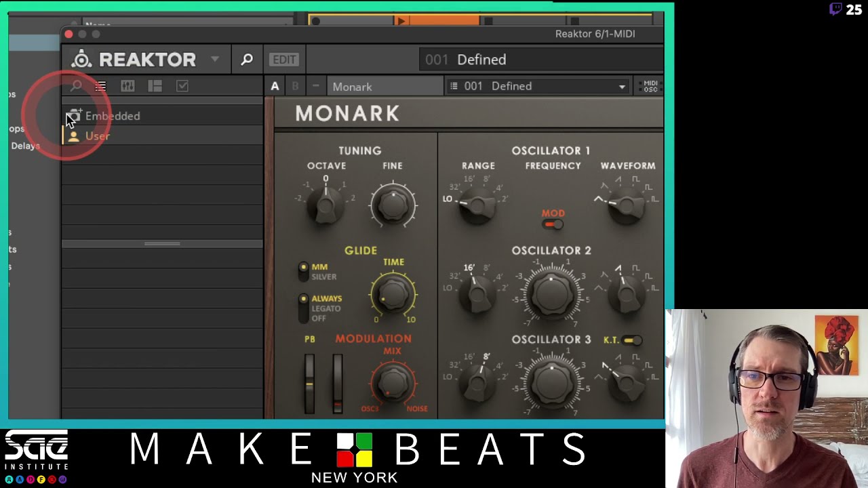Click the minus button beside B

click(315, 86)
